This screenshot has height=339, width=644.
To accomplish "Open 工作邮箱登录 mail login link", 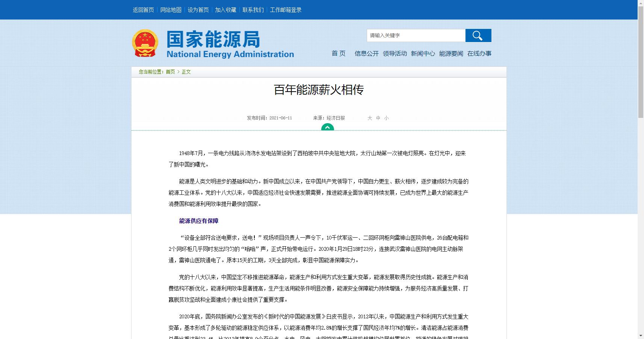I will coord(286,10).
